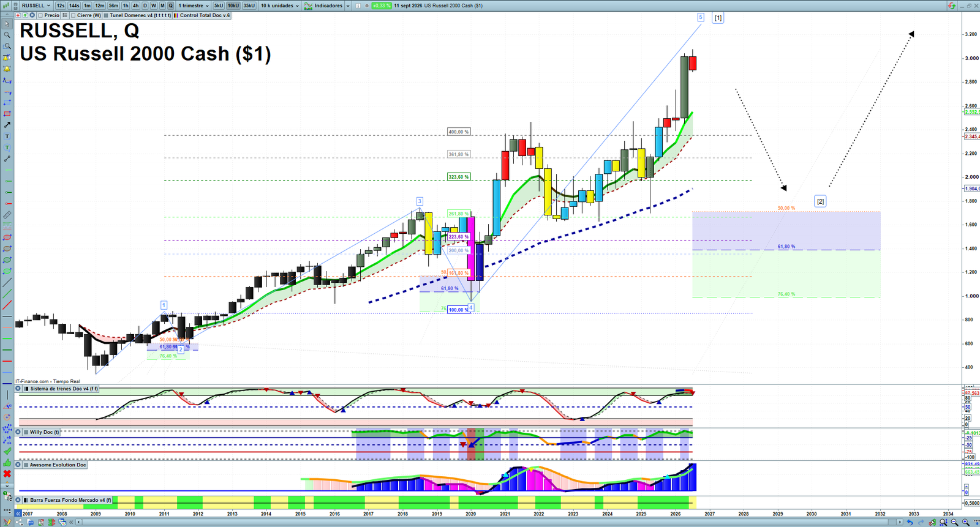The image size is (980, 527).
Task: Select the grey diagonal trend line tool
Action: [x=7, y=283]
